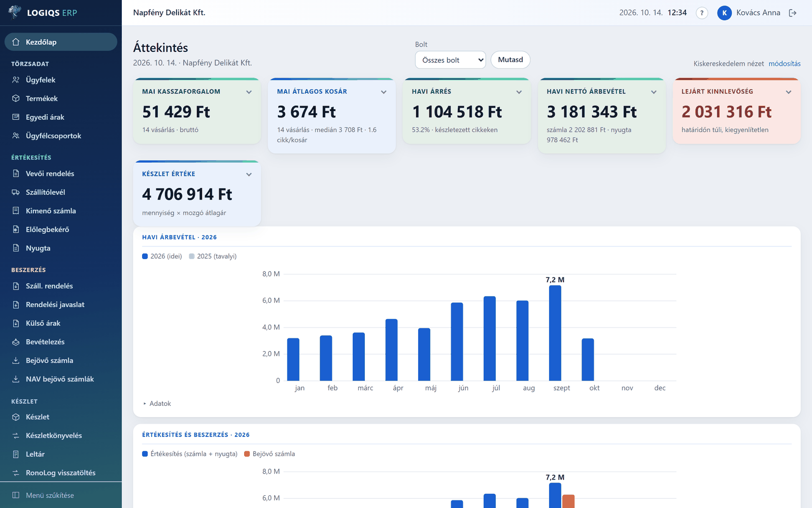This screenshot has height=508, width=812.
Task: Expand the Lejárt kinnlevőség card chevron
Action: pyautogui.click(x=789, y=92)
